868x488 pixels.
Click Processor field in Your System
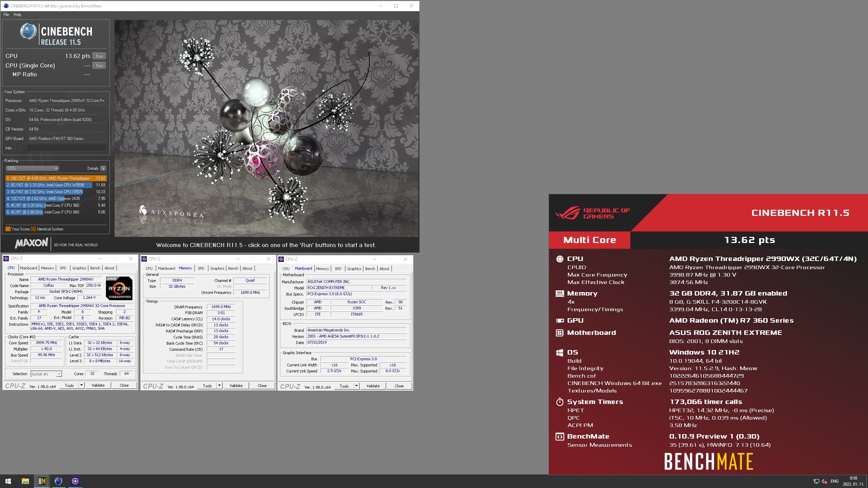[67, 101]
